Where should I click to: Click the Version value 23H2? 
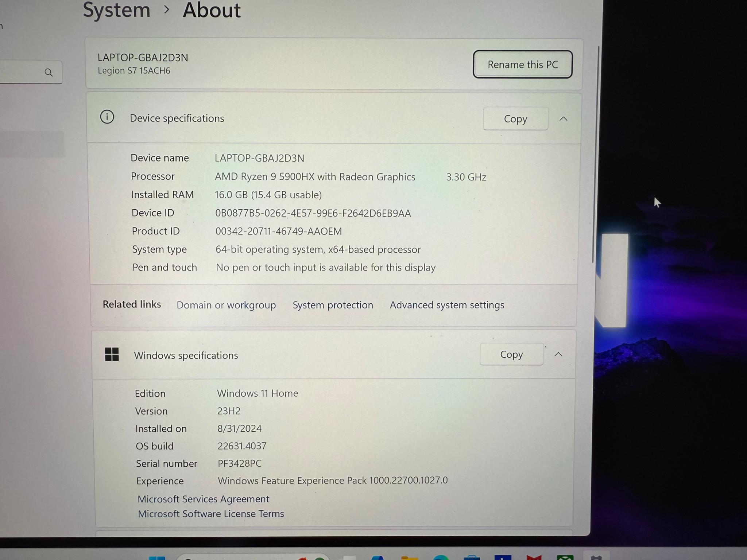pos(229,411)
